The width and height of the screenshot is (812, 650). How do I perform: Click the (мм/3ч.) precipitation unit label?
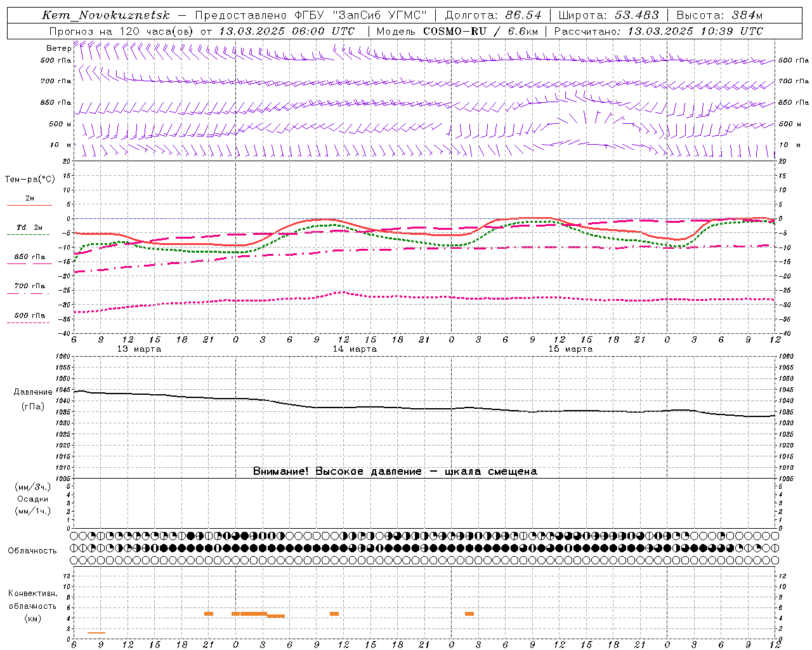(33, 487)
